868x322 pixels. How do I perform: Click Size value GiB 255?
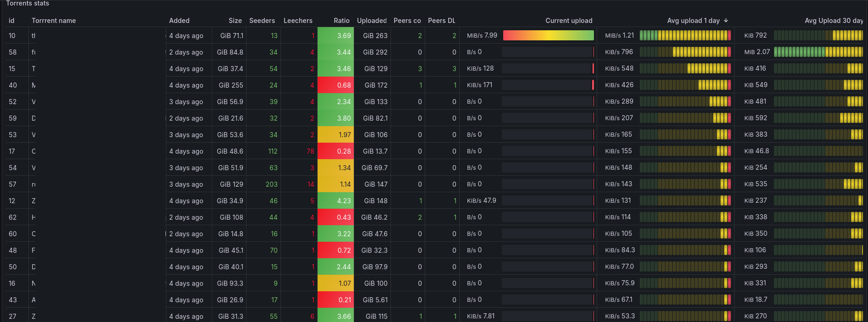[x=231, y=85]
